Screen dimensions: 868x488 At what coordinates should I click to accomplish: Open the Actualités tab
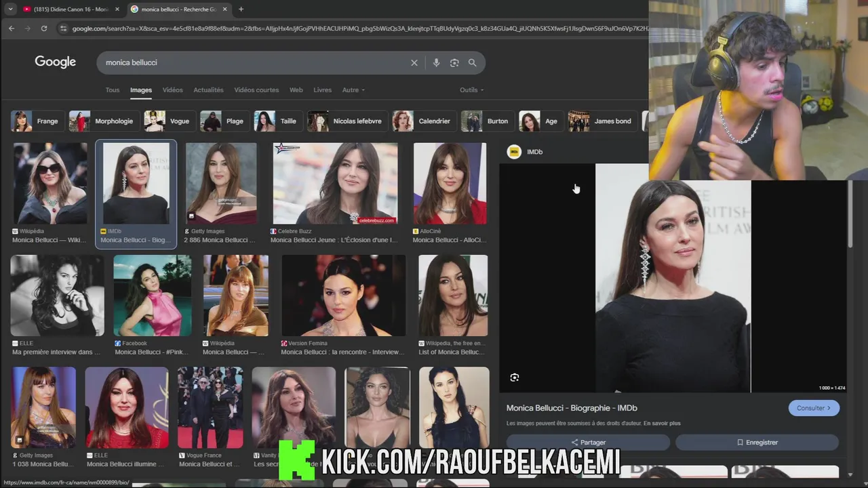[x=208, y=90]
